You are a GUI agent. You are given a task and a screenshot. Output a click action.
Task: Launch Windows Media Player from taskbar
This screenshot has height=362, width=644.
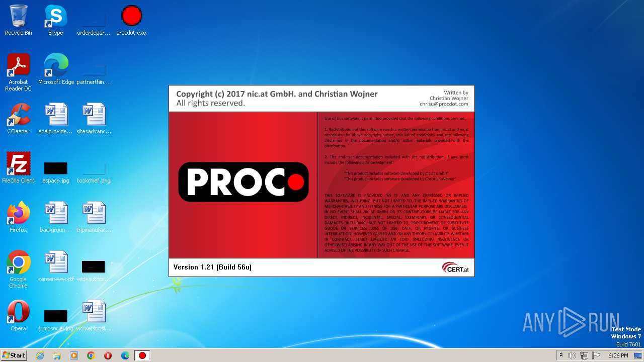[x=74, y=355]
